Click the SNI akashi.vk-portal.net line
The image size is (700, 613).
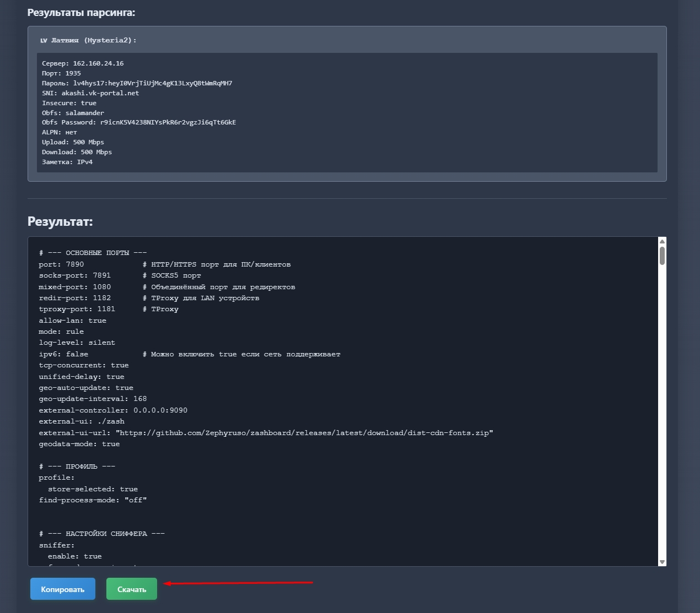(x=90, y=93)
